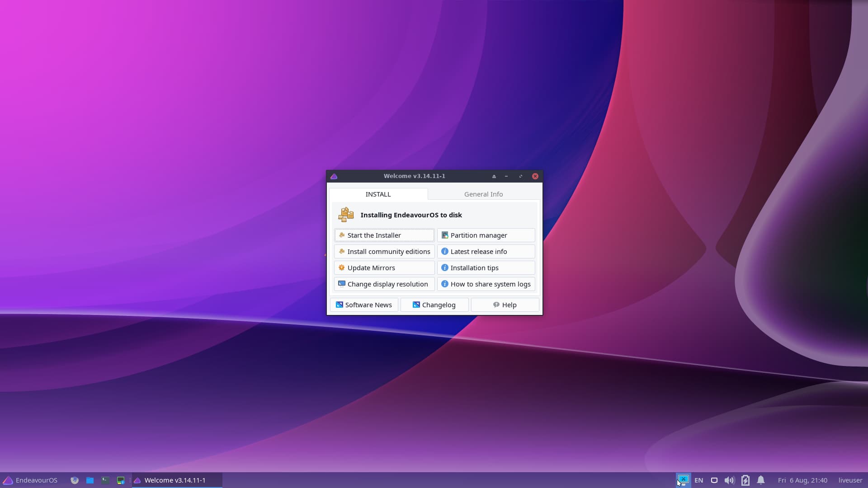Open the system info launcher icon

(121, 480)
